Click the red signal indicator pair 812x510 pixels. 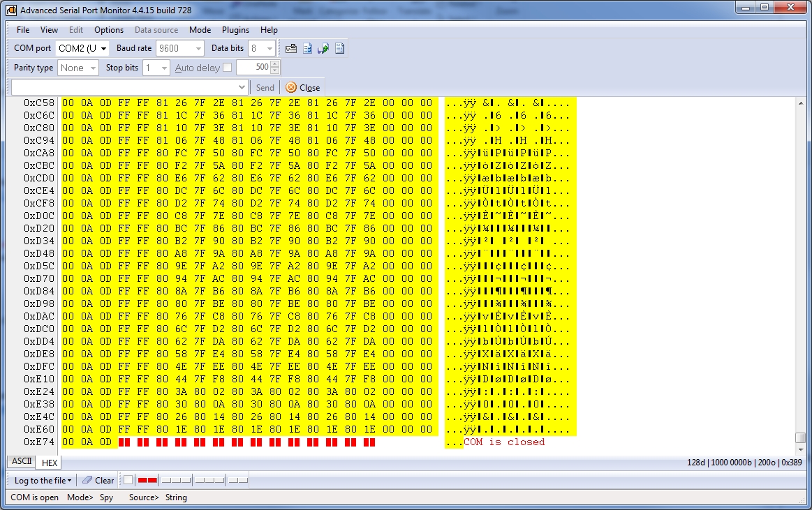(x=147, y=480)
